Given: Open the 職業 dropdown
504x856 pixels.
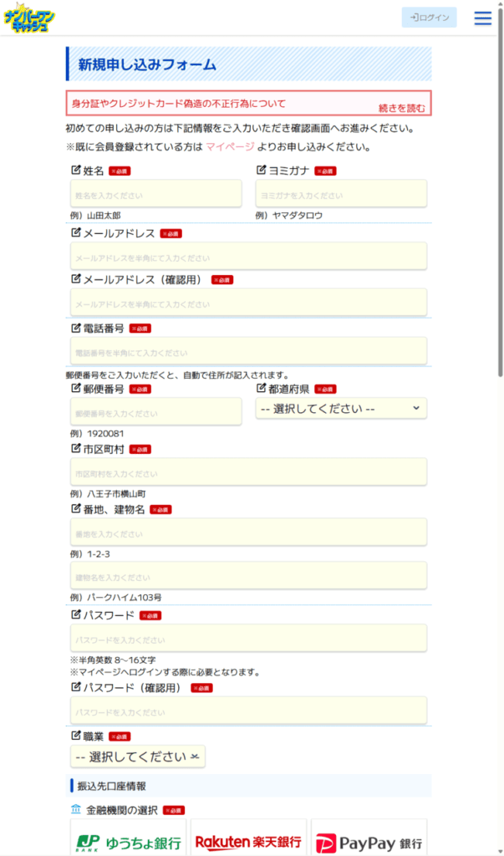Looking at the screenshot, I should coord(138,757).
